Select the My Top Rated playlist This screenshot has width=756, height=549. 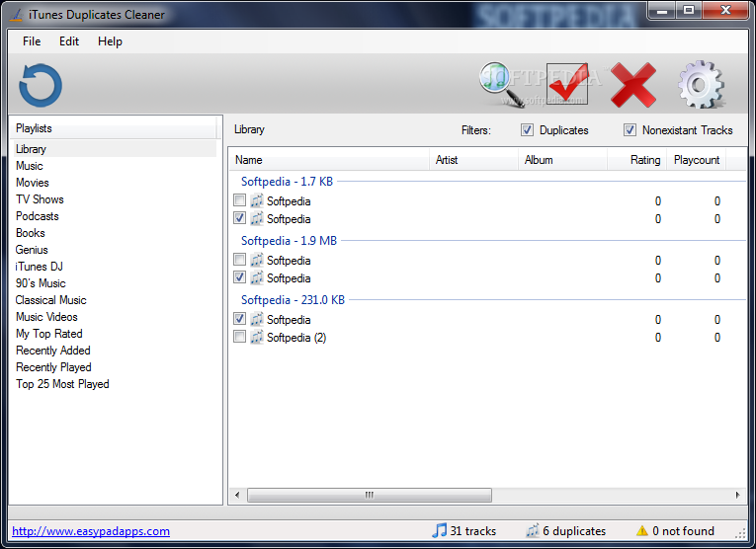[x=49, y=334]
